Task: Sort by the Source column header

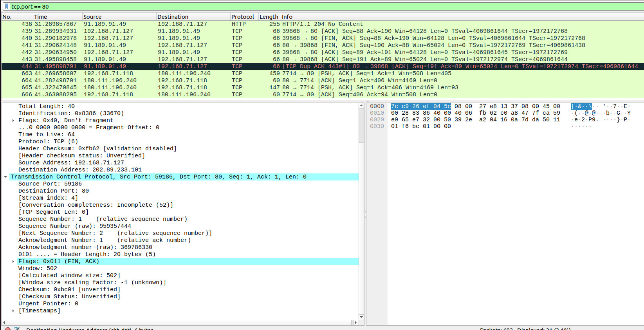Action: click(119, 17)
